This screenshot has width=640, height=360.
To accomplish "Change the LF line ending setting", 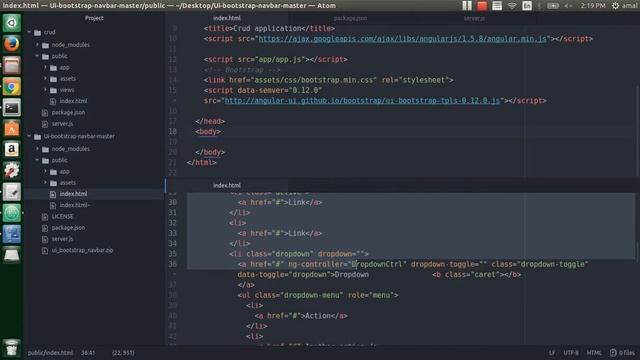I will (x=552, y=353).
